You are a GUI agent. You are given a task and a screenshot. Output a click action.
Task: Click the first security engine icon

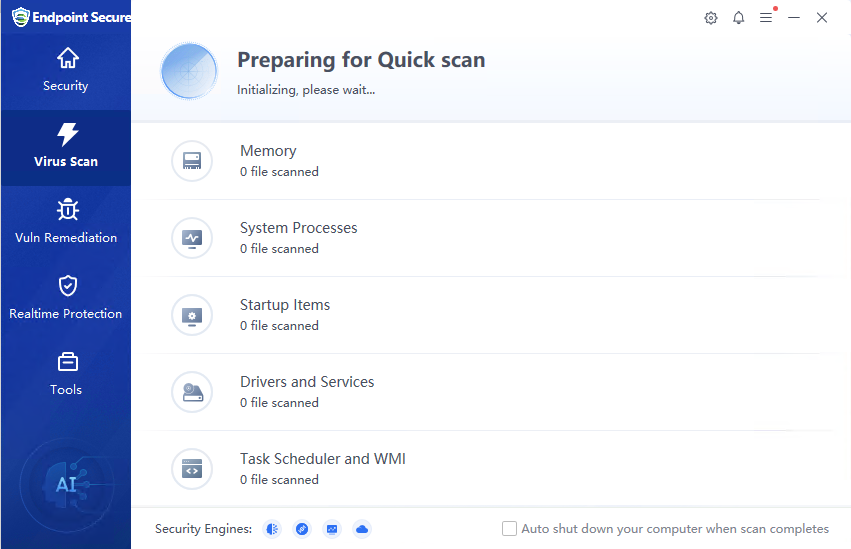tap(272, 529)
